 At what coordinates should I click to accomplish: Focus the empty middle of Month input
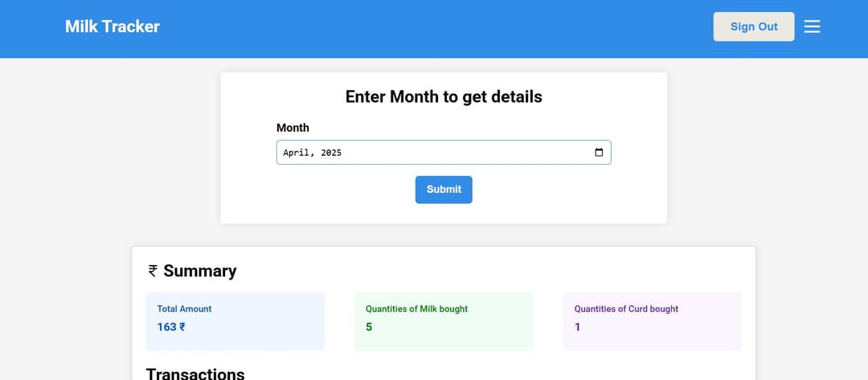coord(466,153)
